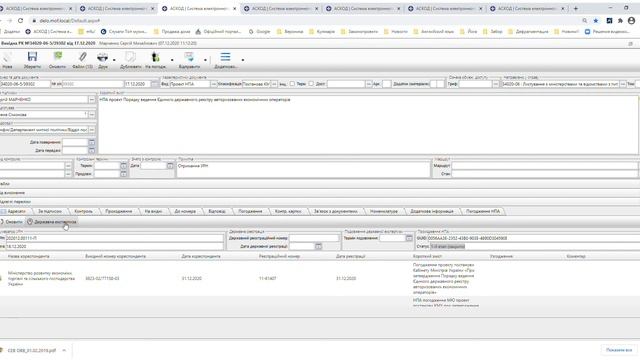Click the short content text area

[x=368, y=125]
